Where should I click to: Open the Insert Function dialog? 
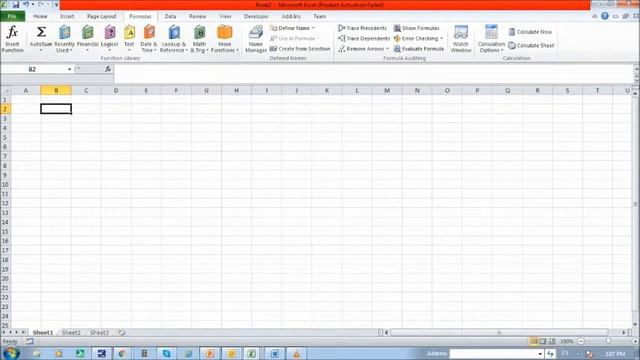coord(12,39)
